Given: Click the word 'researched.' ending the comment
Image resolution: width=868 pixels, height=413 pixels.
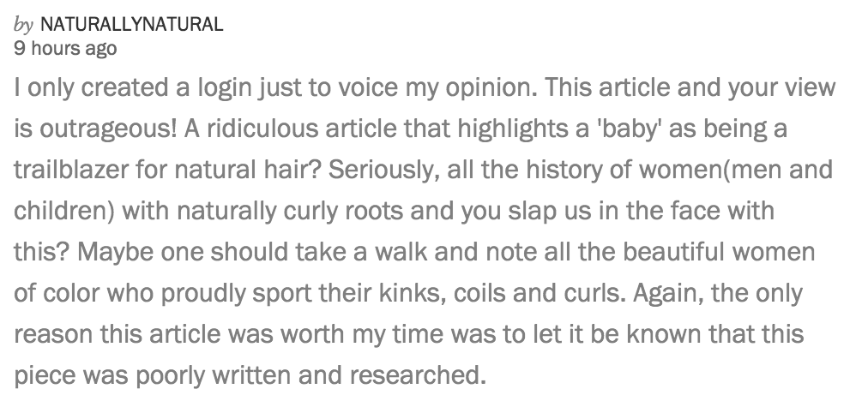Looking at the screenshot, I should coord(421,375).
